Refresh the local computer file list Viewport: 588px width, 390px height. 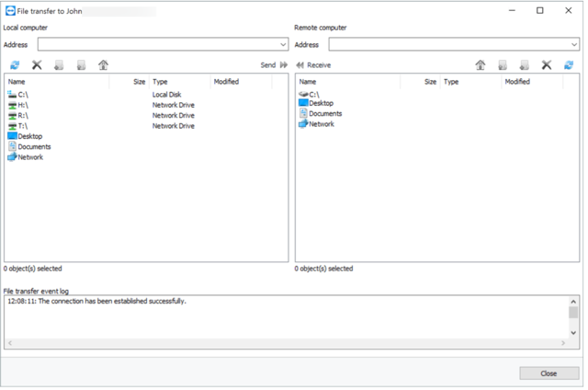(15, 65)
